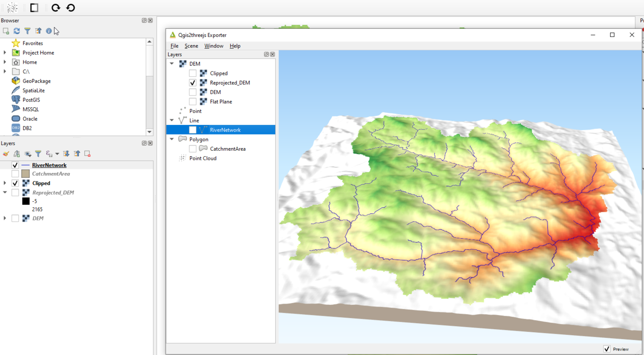This screenshot has width=644, height=355.
Task: Enable the RiverNetwork layer in the exporter
Action: (192, 129)
